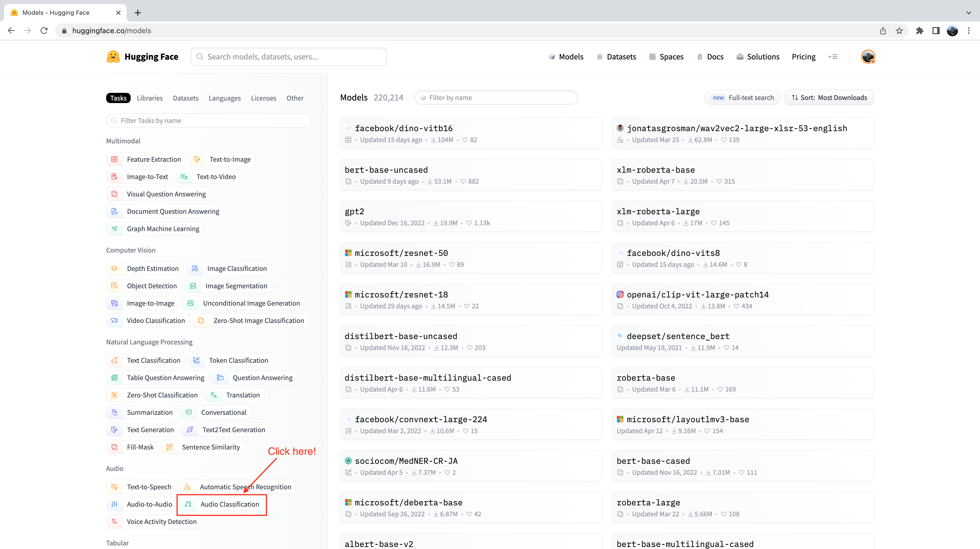980x549 pixels.
Task: Switch to the Libraries filter tab
Action: (x=150, y=98)
